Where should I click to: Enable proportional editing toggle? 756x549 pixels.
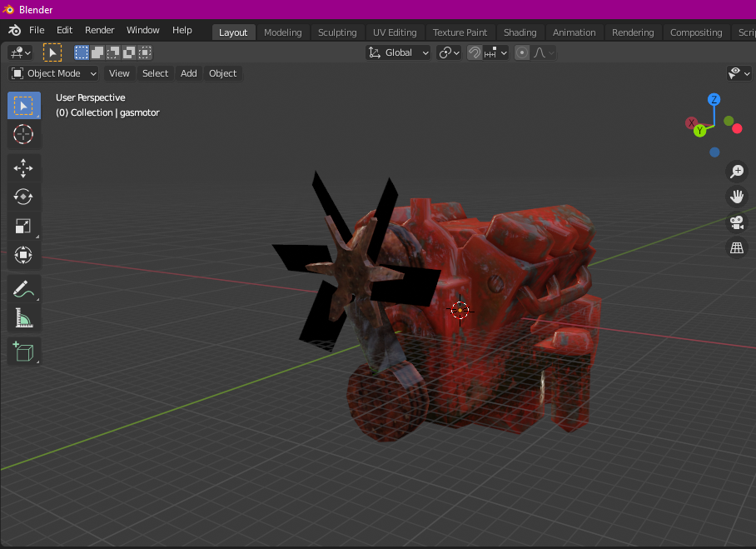(x=522, y=52)
